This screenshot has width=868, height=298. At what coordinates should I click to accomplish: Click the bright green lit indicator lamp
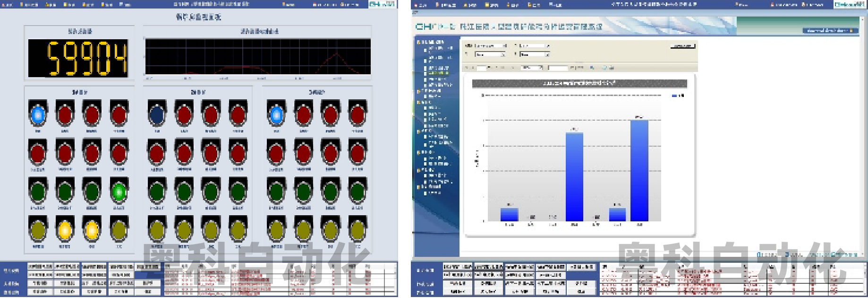click(x=119, y=192)
